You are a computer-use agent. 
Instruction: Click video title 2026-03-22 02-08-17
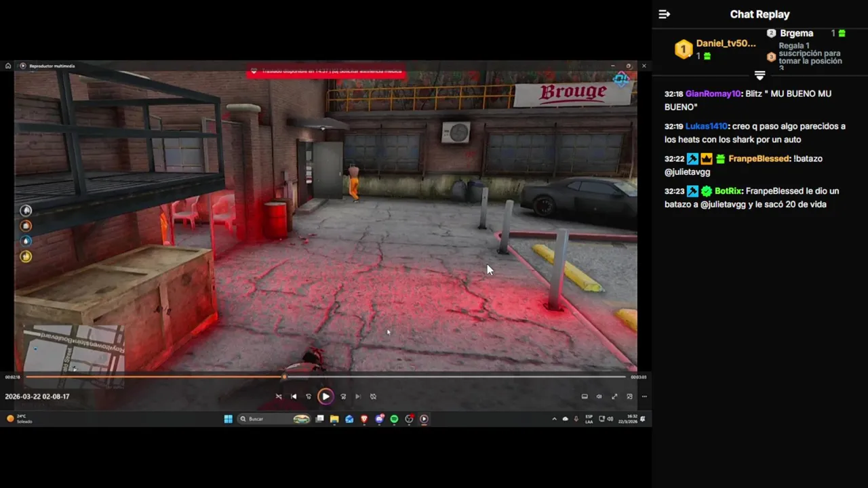[37, 396]
